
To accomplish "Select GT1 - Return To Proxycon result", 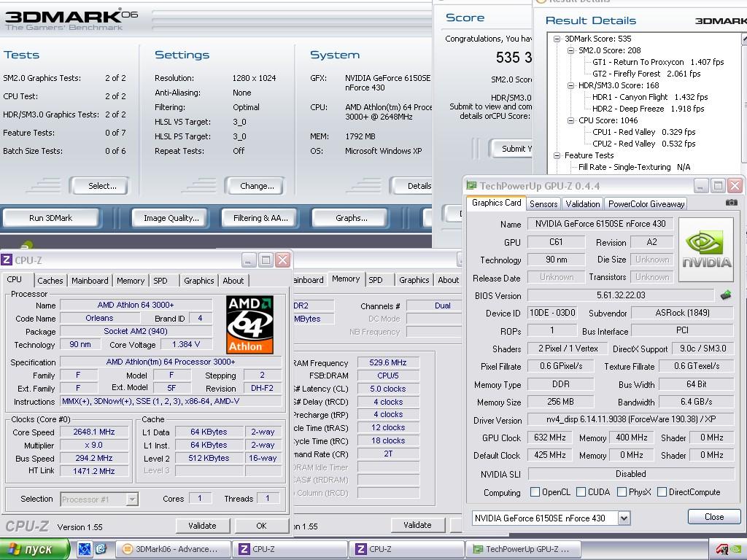I will [658, 62].
